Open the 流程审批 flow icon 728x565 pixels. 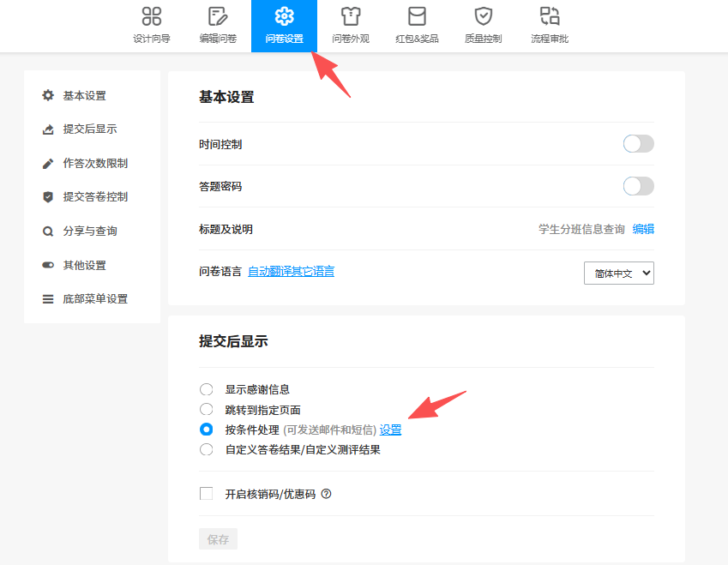coord(550,16)
